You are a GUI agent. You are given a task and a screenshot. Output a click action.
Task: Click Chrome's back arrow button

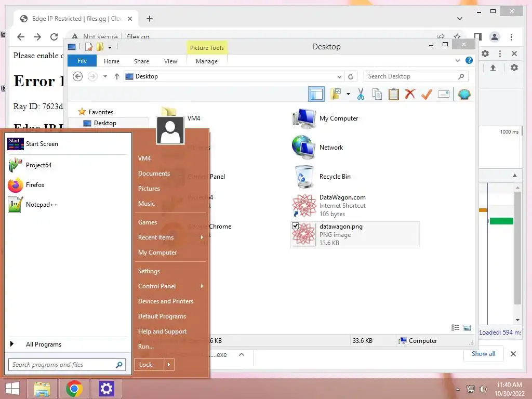pyautogui.click(x=21, y=37)
